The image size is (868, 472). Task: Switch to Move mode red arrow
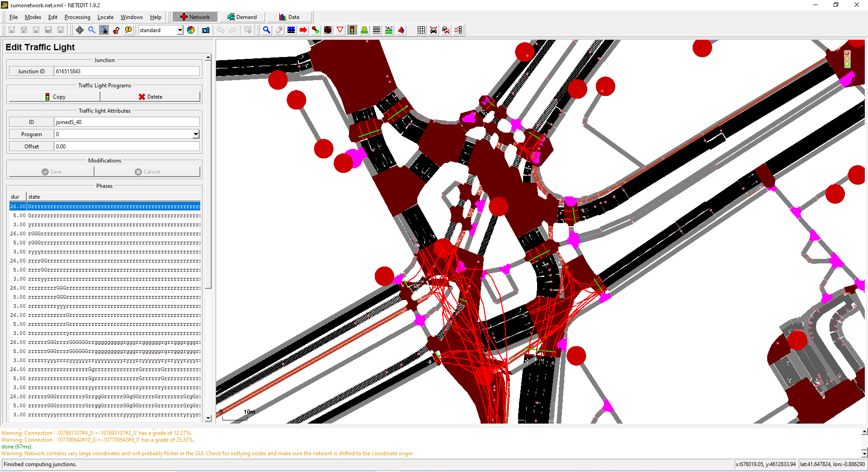(303, 30)
